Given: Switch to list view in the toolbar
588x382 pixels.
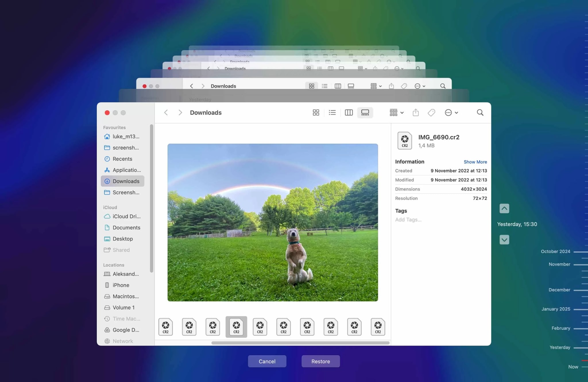Looking at the screenshot, I should point(332,113).
